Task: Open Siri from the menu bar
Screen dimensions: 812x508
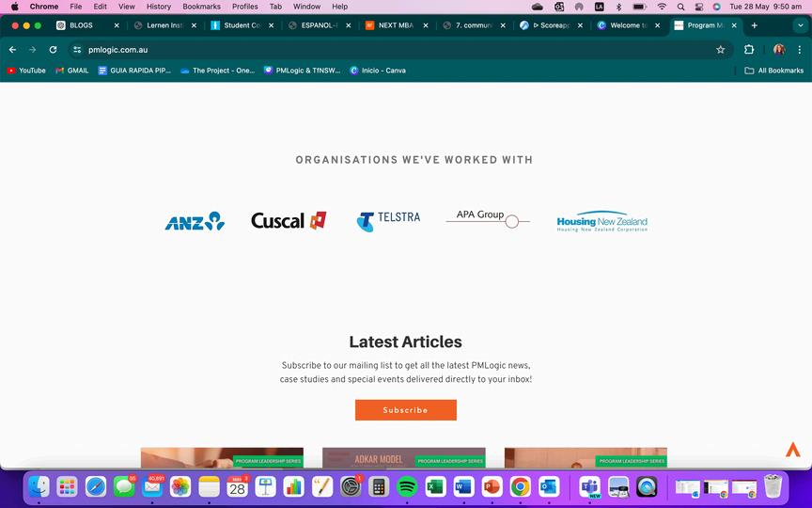Action: 717,7
